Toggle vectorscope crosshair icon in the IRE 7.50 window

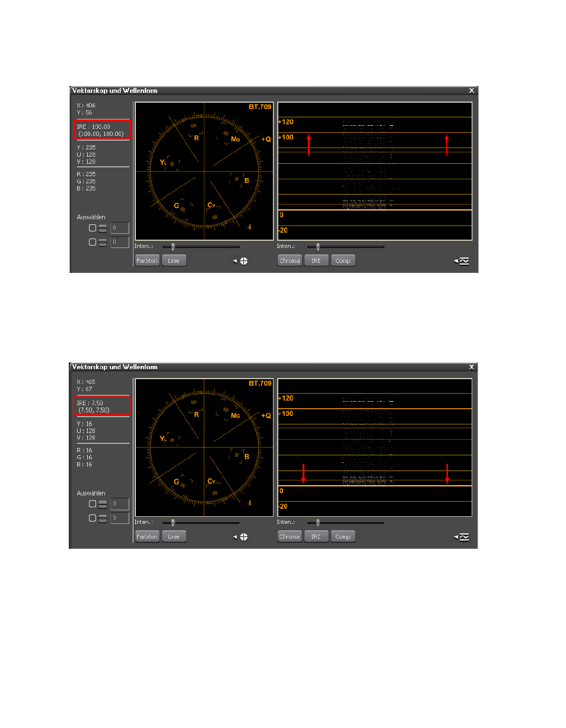pyautogui.click(x=244, y=537)
